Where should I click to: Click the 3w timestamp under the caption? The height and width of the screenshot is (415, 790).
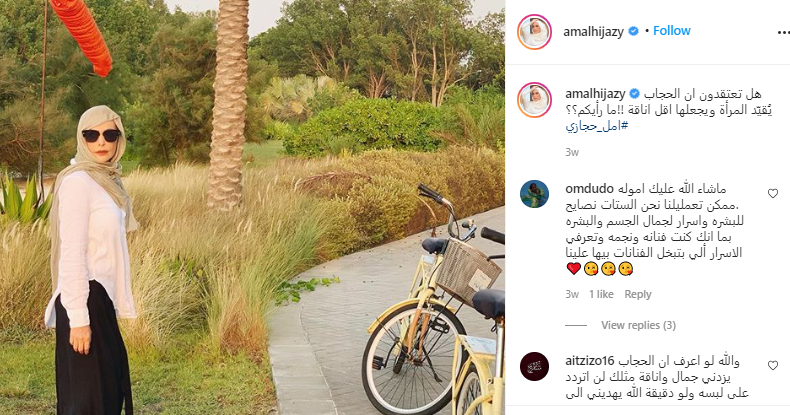pyautogui.click(x=572, y=152)
